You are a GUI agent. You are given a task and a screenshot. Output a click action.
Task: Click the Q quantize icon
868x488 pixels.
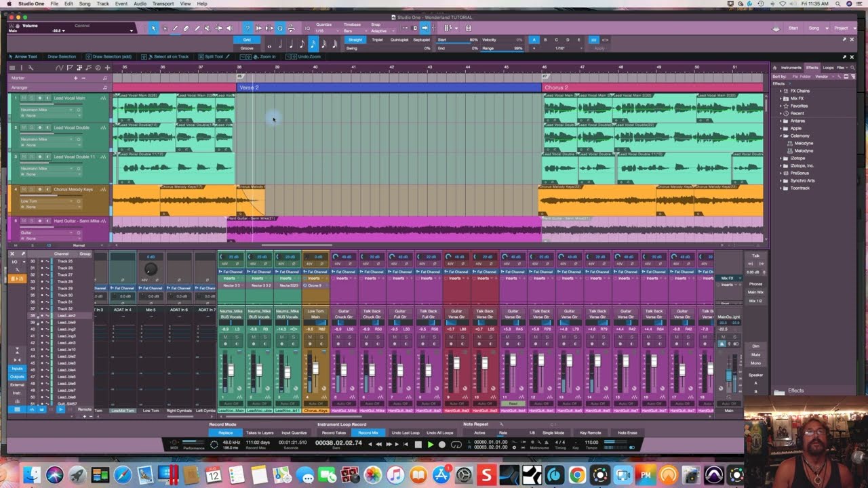pos(280,28)
